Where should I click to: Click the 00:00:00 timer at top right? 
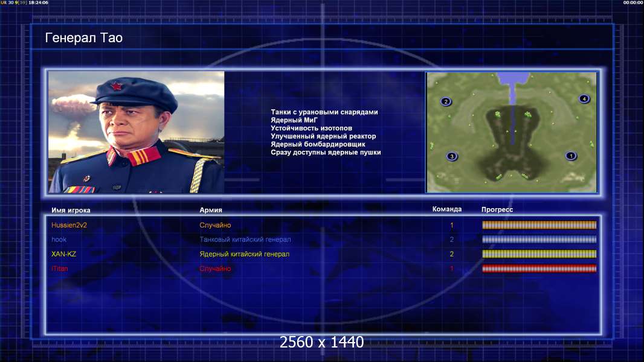pyautogui.click(x=633, y=2)
